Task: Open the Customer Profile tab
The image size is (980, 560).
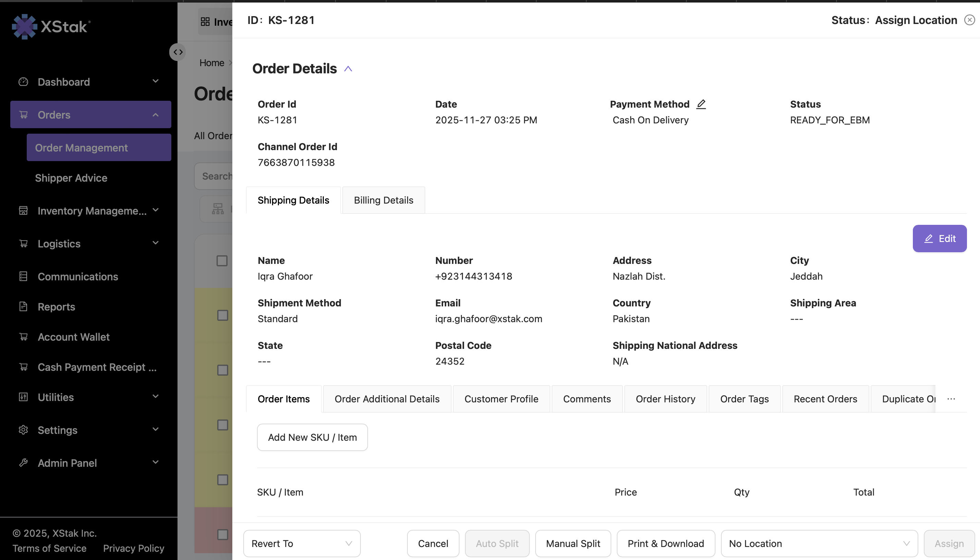Action: point(501,399)
